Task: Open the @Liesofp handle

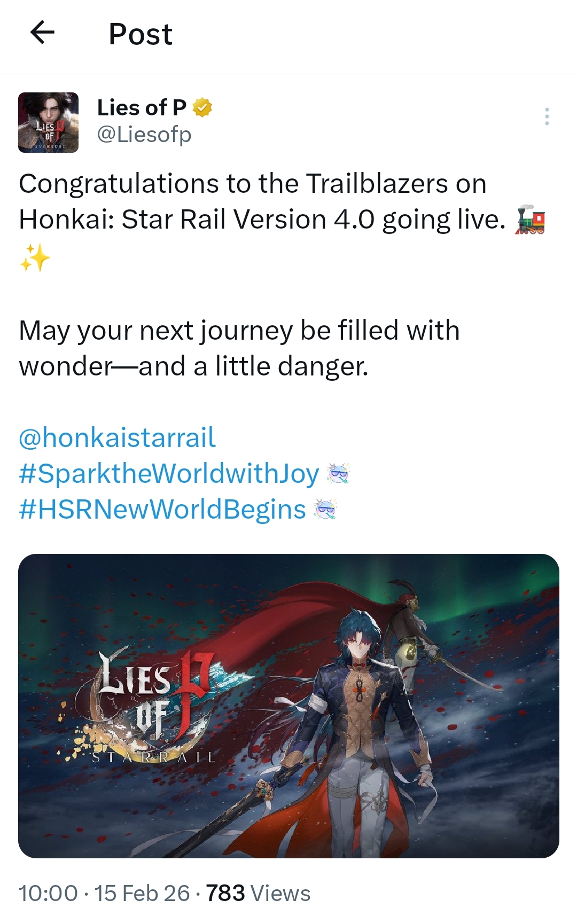Action: 144,134
